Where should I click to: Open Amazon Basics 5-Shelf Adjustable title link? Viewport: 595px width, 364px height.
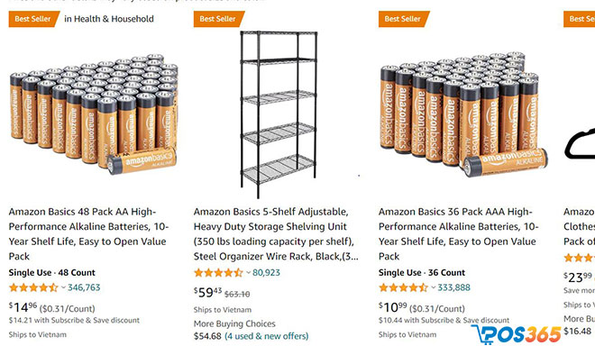276,234
